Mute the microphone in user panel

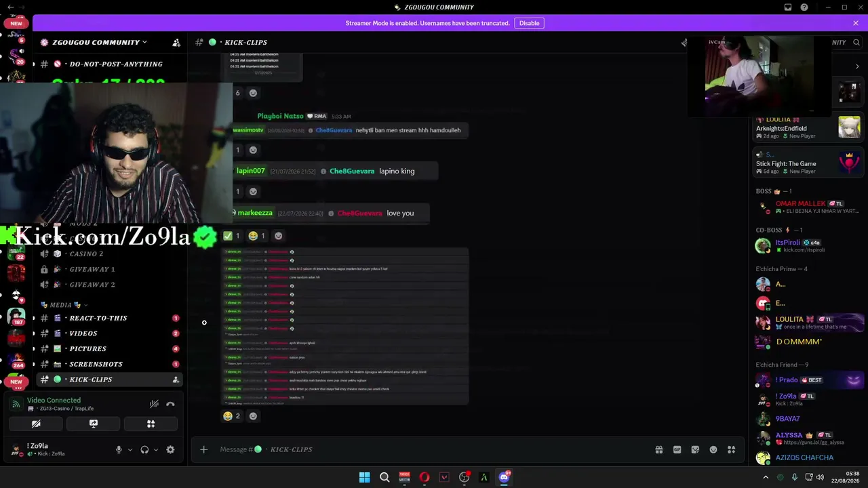(119, 449)
